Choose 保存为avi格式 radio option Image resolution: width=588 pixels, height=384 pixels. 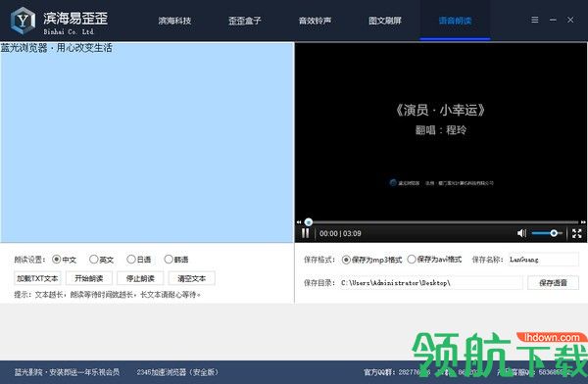(412, 260)
